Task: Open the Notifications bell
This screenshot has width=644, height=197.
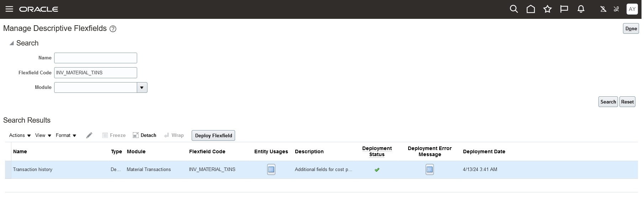Action: point(581,9)
